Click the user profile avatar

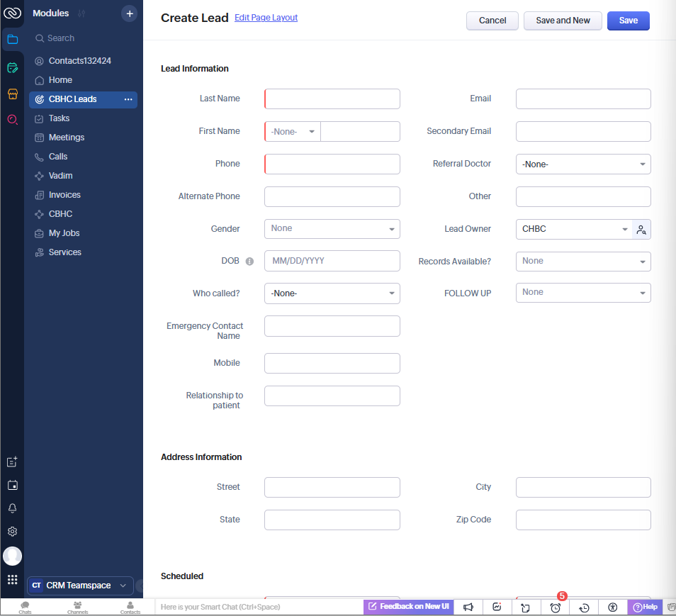[x=13, y=556]
